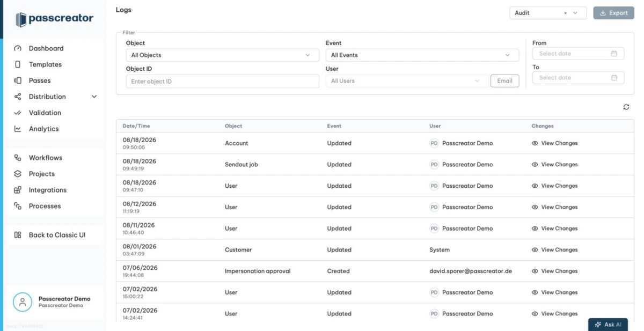
Task: View changes for the Account update
Action: click(x=554, y=143)
